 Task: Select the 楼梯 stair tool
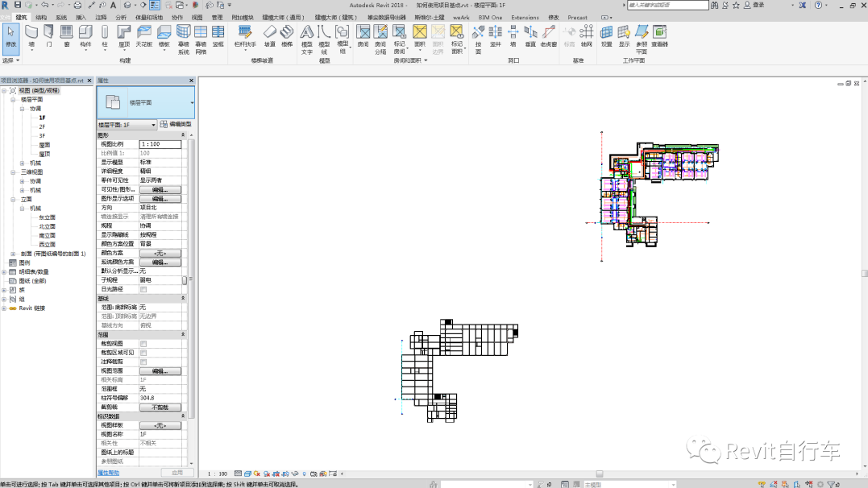pyautogui.click(x=287, y=36)
